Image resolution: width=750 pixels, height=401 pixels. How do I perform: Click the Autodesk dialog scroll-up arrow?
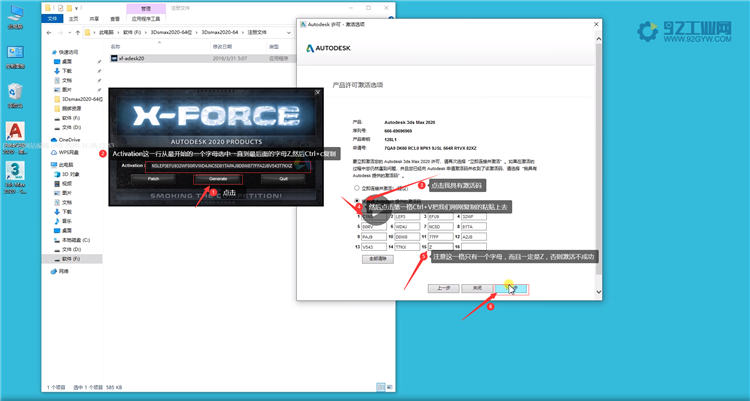(598, 39)
